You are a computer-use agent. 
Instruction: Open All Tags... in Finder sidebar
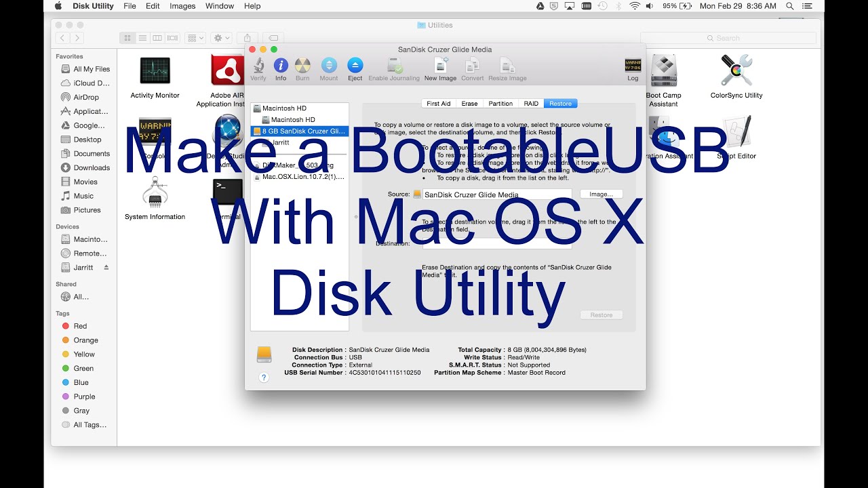[x=85, y=425]
